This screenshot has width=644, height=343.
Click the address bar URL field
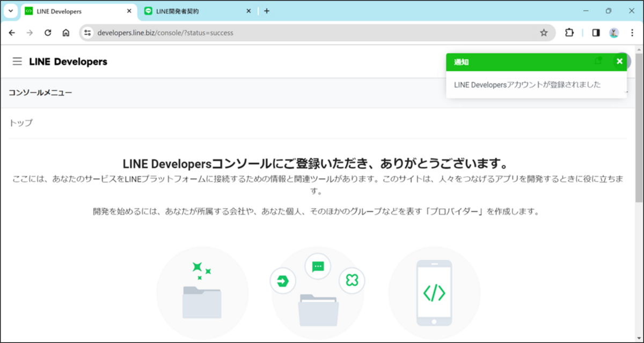317,33
